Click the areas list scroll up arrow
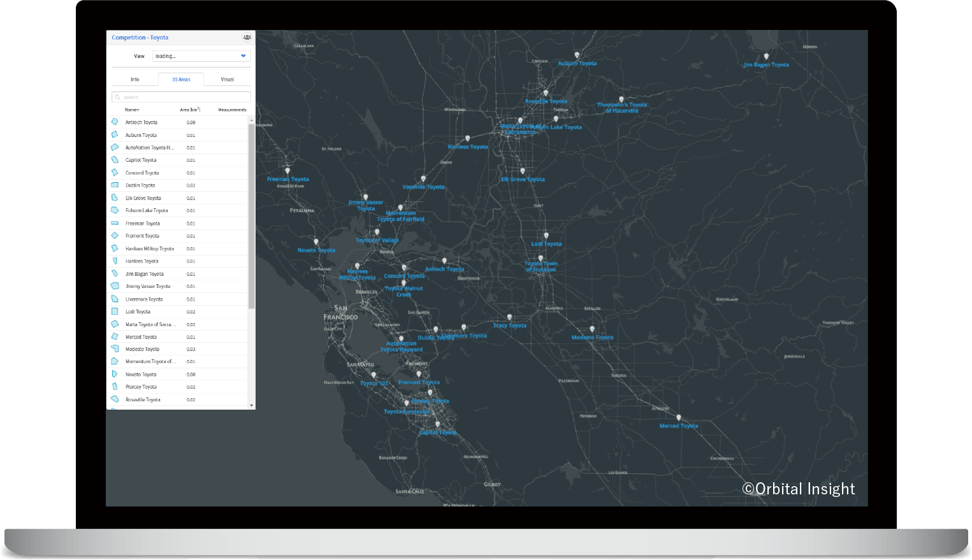Image resolution: width=972 pixels, height=560 pixels. pos(252,120)
